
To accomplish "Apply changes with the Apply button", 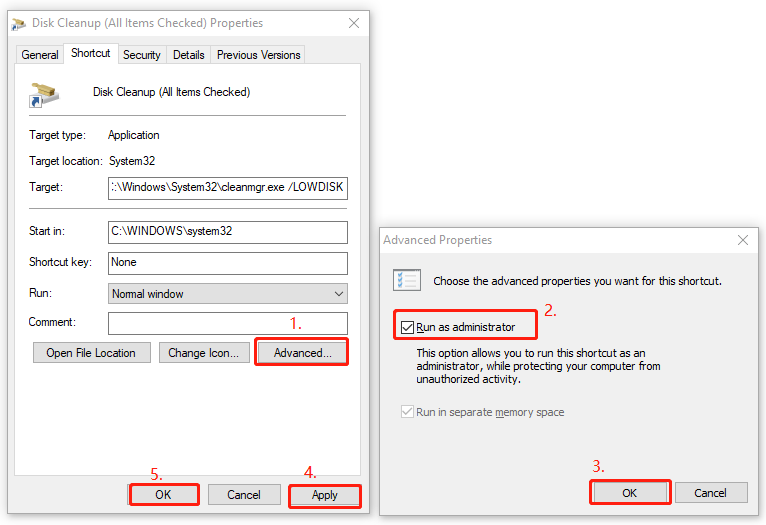I will point(325,495).
